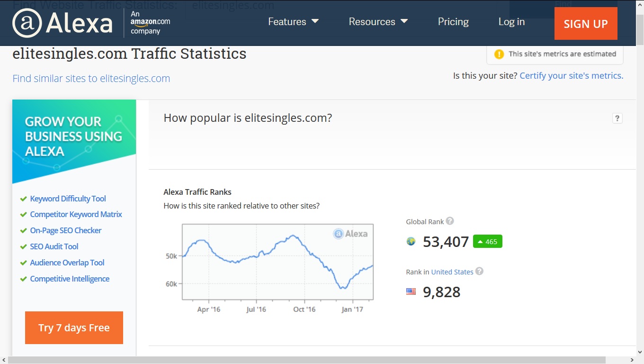The height and width of the screenshot is (364, 644).
Task: Click the Alexa logo icon
Action: [x=27, y=23]
